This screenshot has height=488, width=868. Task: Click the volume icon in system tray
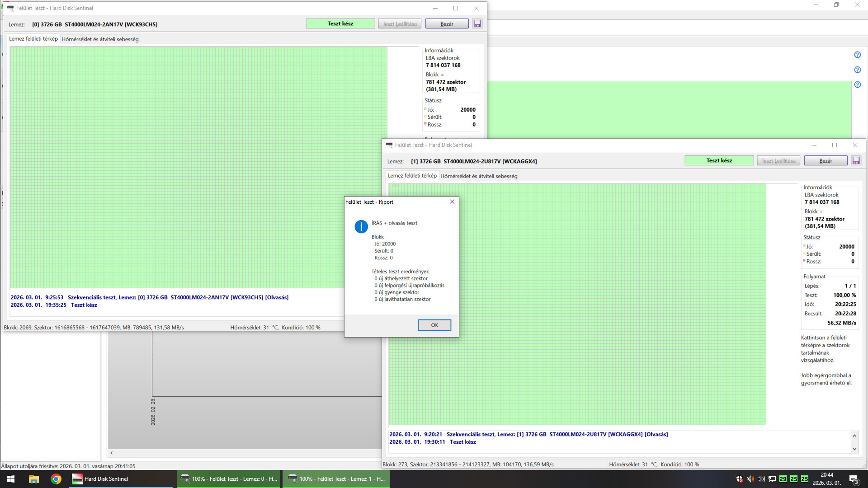(761, 479)
